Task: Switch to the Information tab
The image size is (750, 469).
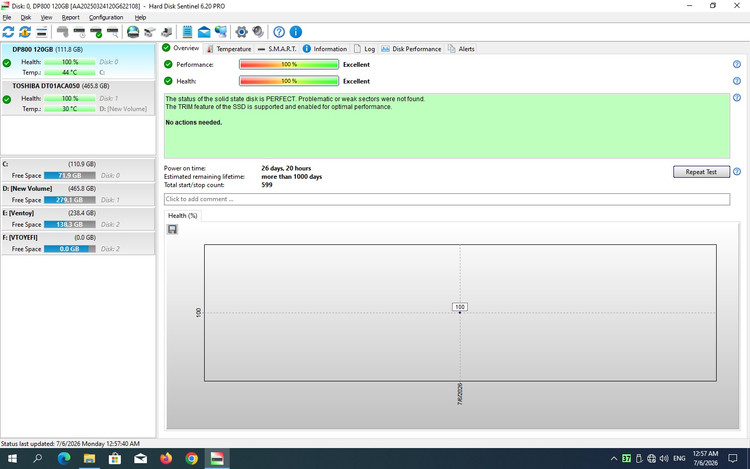Action: click(325, 49)
